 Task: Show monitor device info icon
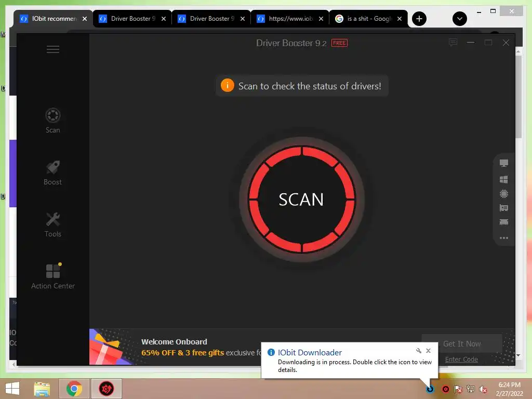[504, 163]
